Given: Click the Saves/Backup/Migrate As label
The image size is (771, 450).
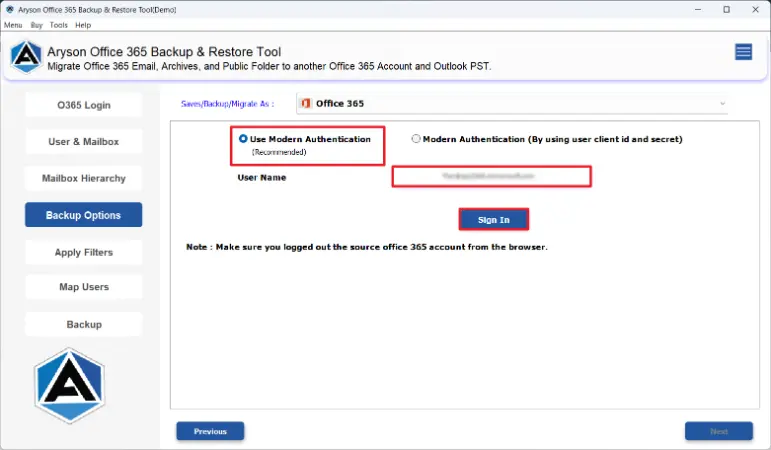Looking at the screenshot, I should (x=228, y=104).
